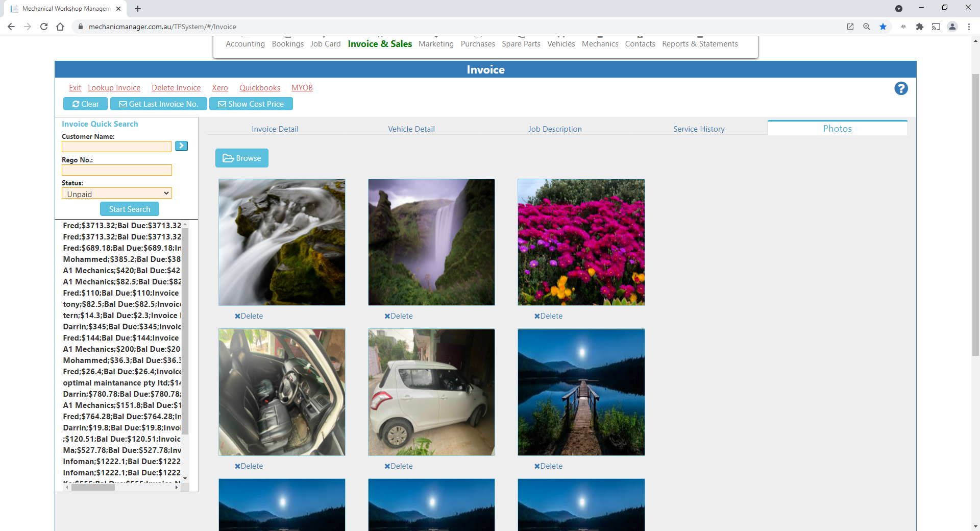Click the Quickbooks link
Viewport: 980px width, 531px height.
tap(260, 88)
